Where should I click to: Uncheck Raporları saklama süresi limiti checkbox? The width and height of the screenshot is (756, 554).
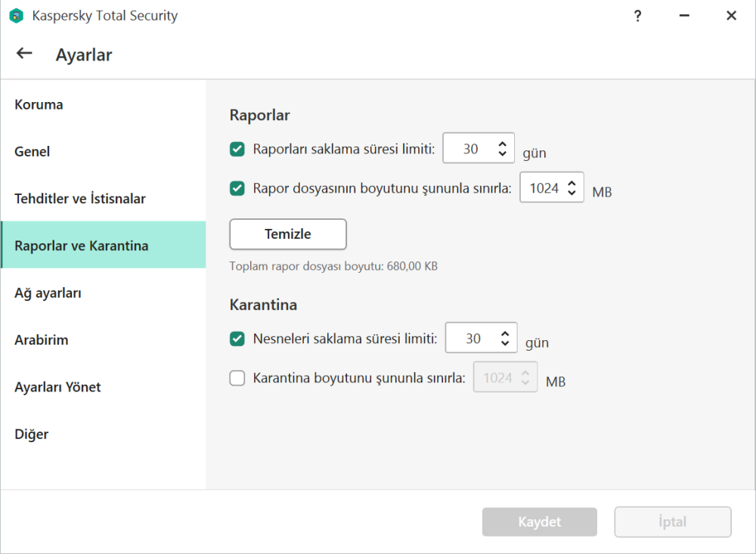point(237,149)
